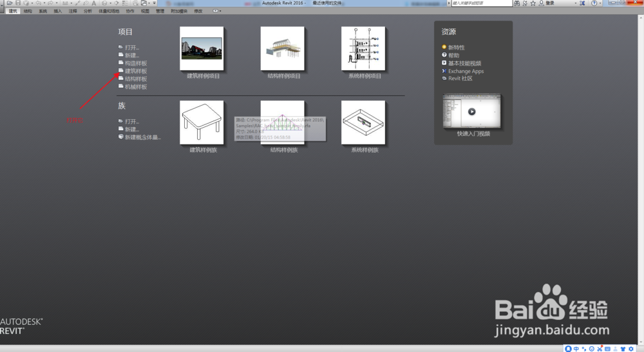Screen dimensions: 644x352
Task: Switch to the 系统 ribbon tab
Action: pos(43,11)
